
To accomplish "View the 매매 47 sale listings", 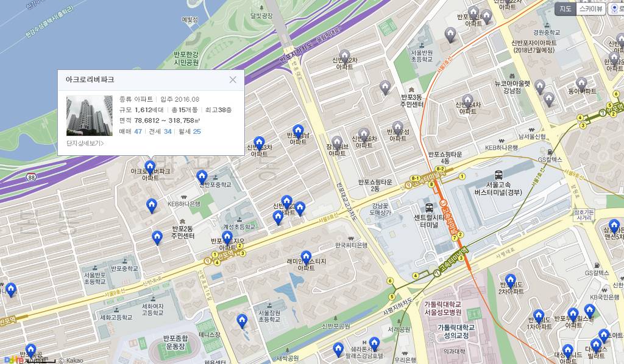I will 137,131.
